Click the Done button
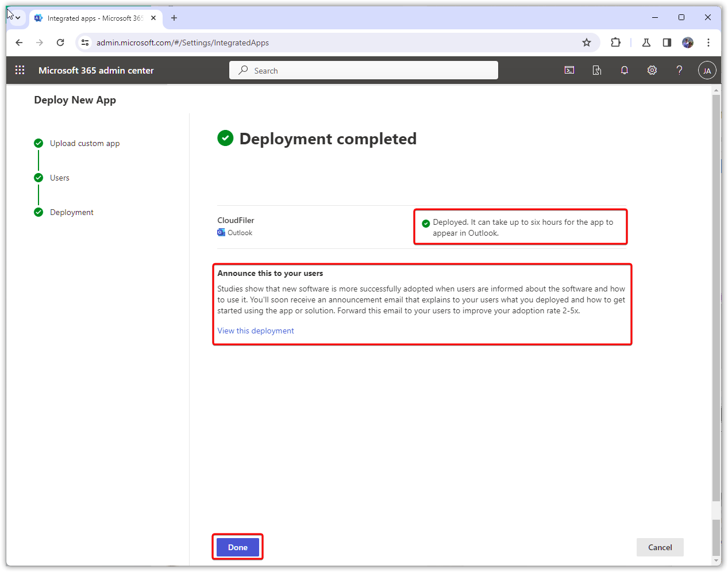 click(238, 547)
